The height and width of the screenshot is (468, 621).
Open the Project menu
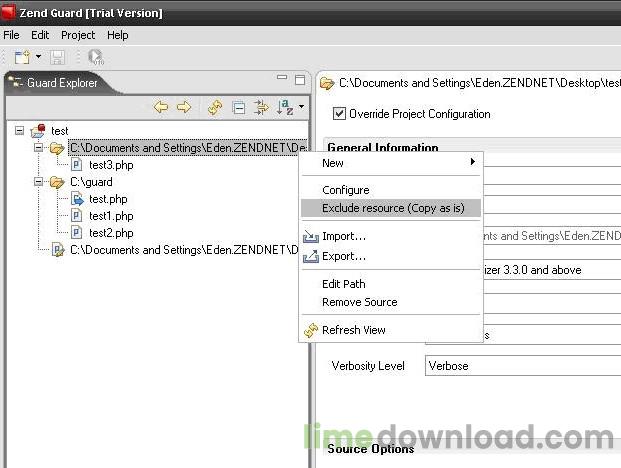(x=78, y=35)
